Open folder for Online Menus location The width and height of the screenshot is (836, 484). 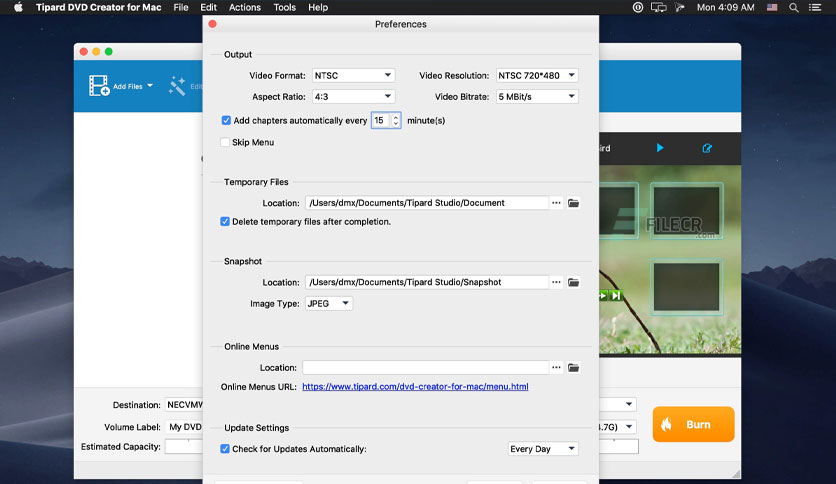click(573, 368)
